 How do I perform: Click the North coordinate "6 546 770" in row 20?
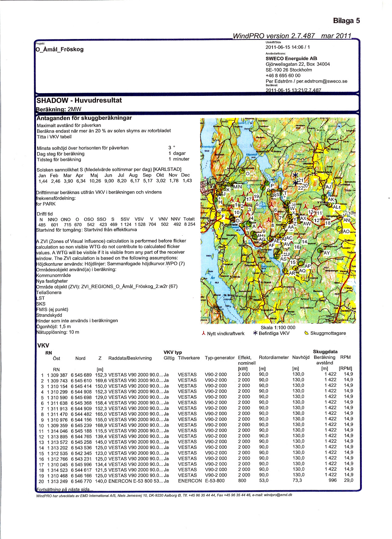[x=81, y=481]
